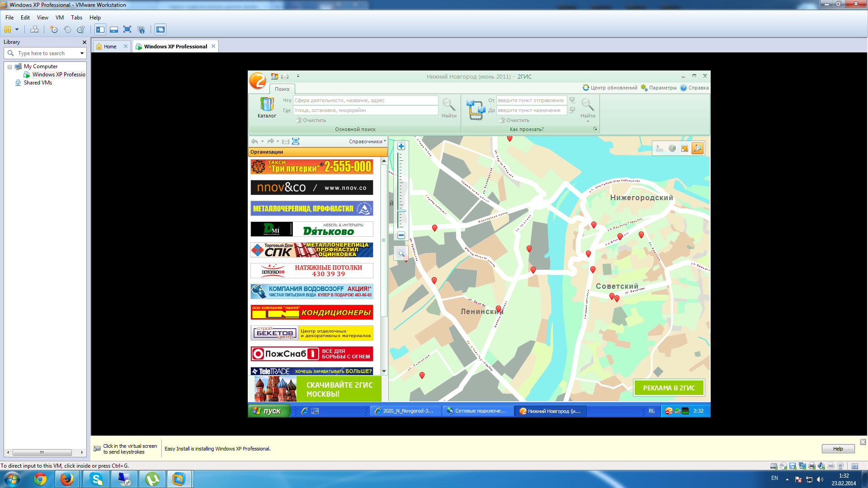
Task: Pick destination point on map icon
Action: [x=572, y=110]
